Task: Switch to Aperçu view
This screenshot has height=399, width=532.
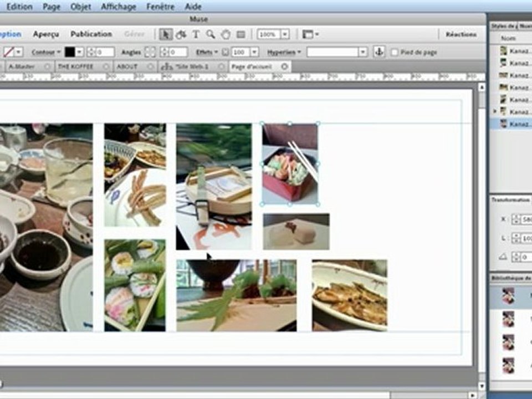Action: 46,34
